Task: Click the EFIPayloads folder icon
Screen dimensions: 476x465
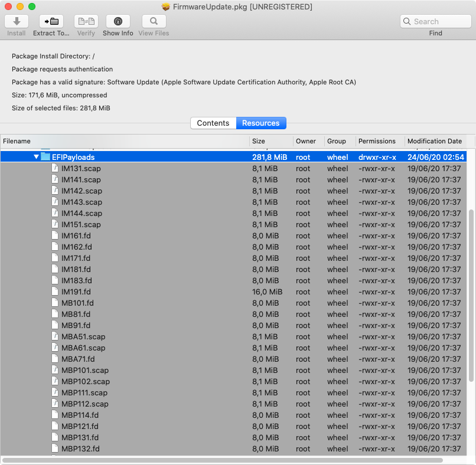Action: pos(45,157)
